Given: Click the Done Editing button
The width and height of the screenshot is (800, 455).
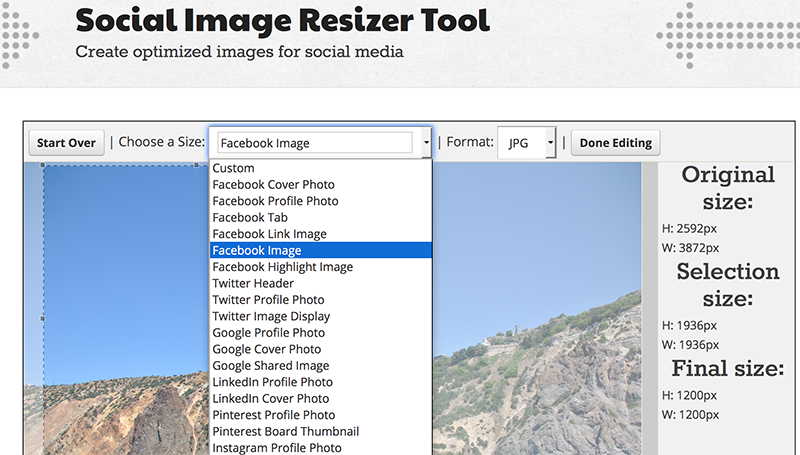Looking at the screenshot, I should coord(615,143).
